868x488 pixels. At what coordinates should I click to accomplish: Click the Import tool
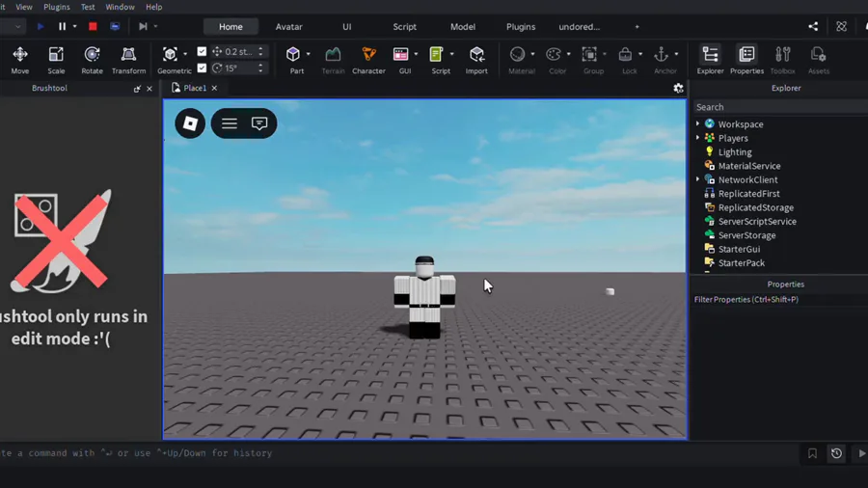point(476,60)
